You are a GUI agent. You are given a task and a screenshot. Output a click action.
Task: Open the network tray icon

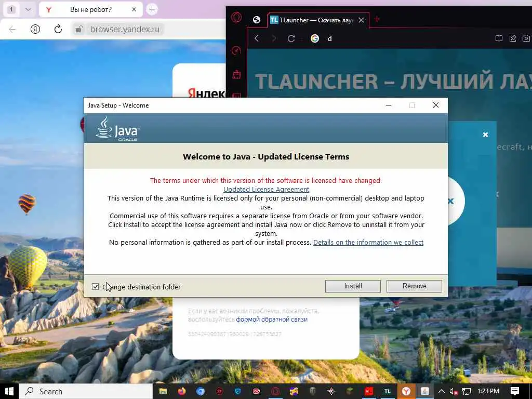(467, 392)
